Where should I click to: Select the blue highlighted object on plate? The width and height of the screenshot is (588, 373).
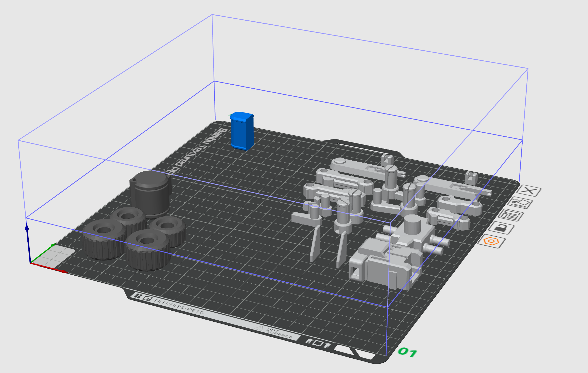click(x=242, y=131)
